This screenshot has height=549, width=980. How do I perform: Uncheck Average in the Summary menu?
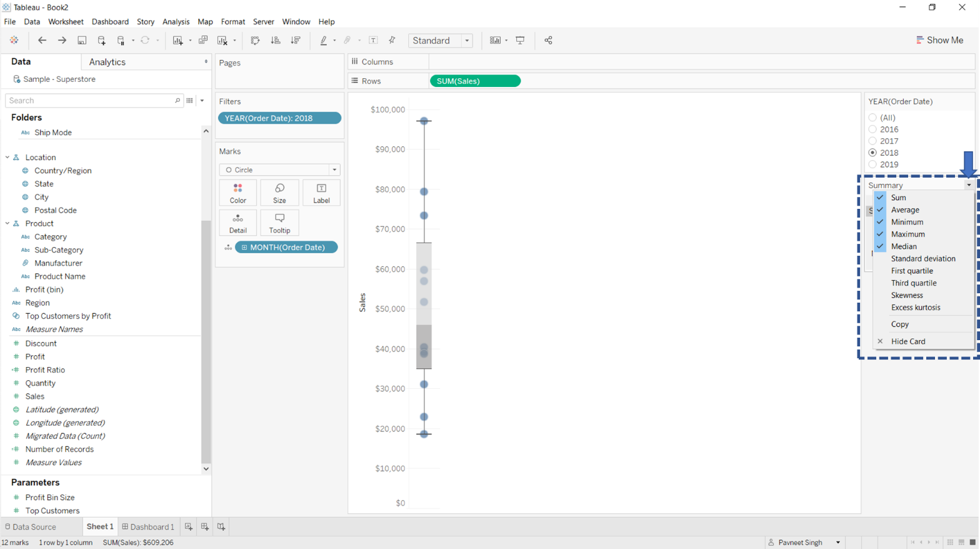pyautogui.click(x=923, y=209)
